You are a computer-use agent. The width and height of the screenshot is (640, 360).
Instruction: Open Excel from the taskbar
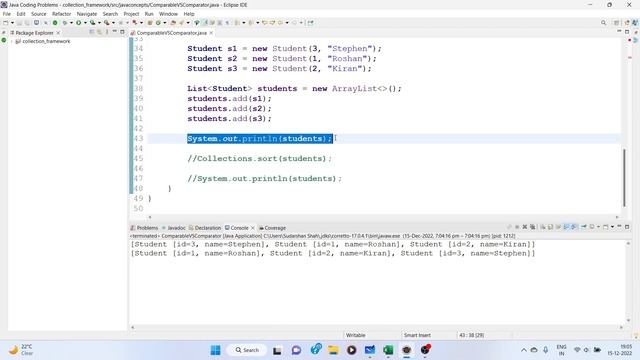pos(388,350)
